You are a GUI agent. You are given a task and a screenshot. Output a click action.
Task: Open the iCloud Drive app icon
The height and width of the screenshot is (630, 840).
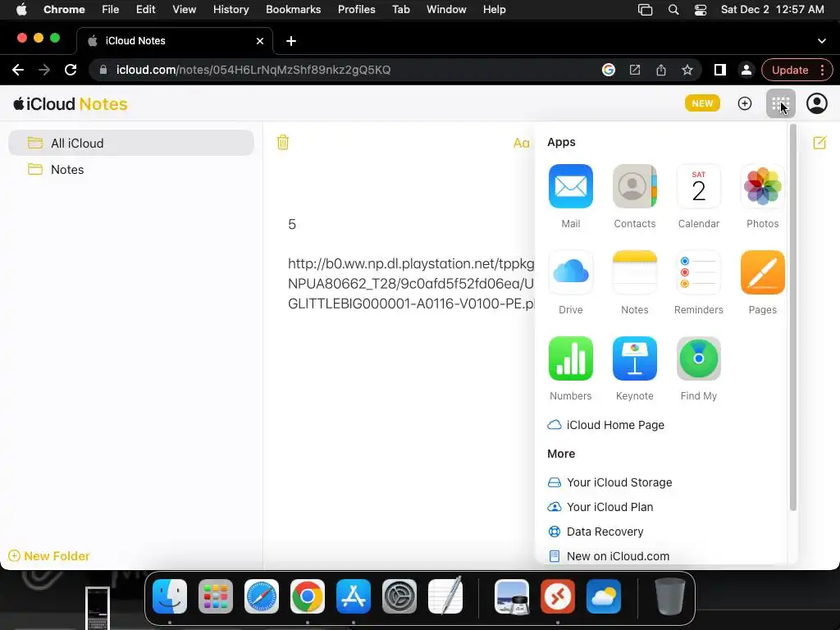pos(571,272)
